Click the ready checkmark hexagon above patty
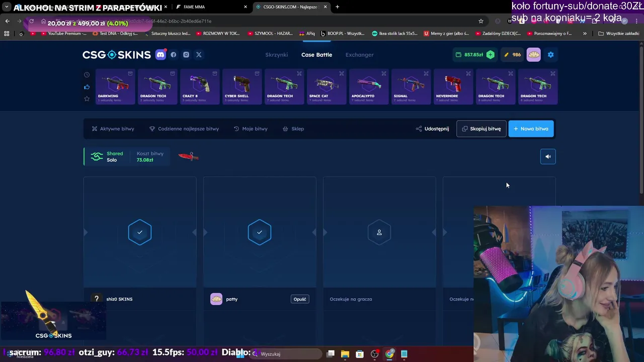 260,232
